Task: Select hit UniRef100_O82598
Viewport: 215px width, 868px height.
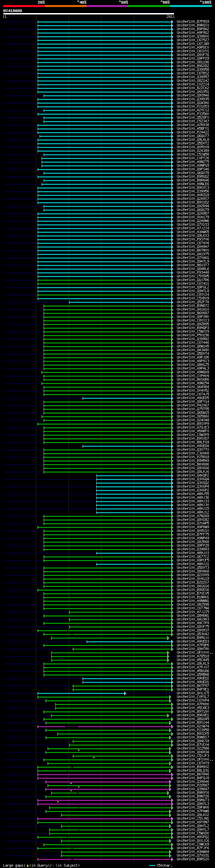Action: (x=193, y=604)
